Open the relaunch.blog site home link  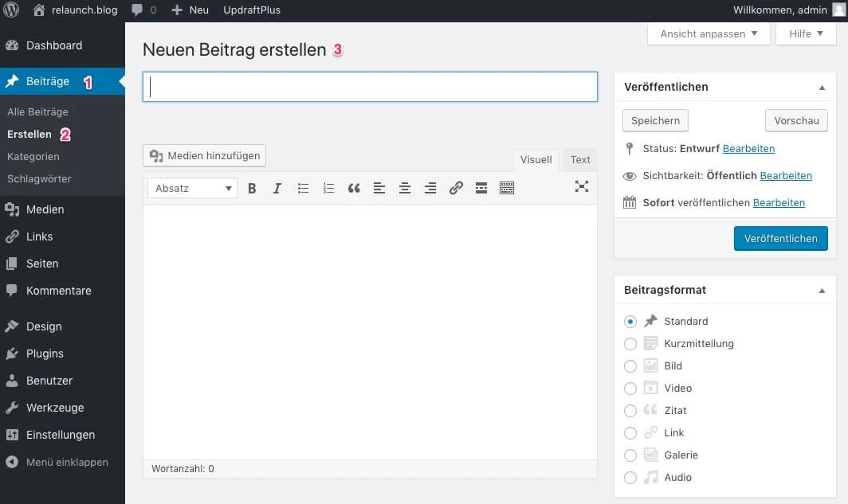[x=75, y=10]
